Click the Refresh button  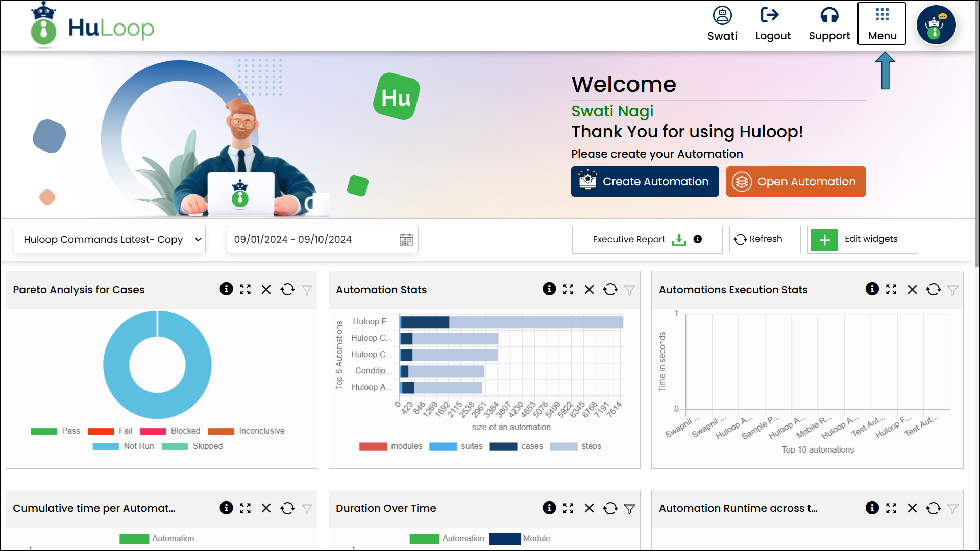765,239
